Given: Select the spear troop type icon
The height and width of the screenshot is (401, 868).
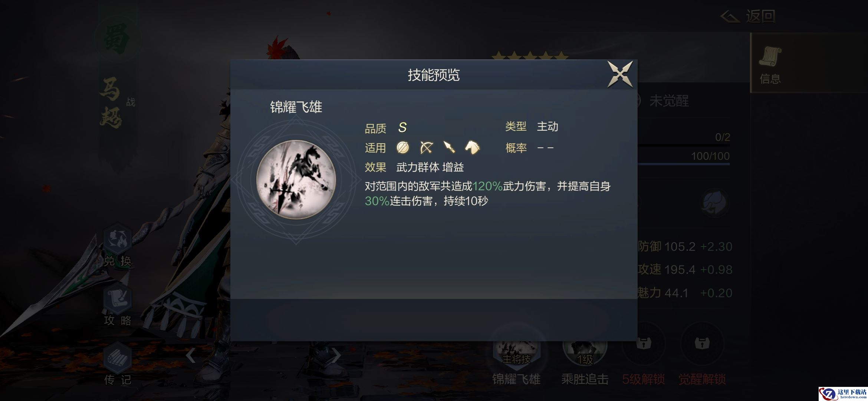Looking at the screenshot, I should tap(449, 147).
